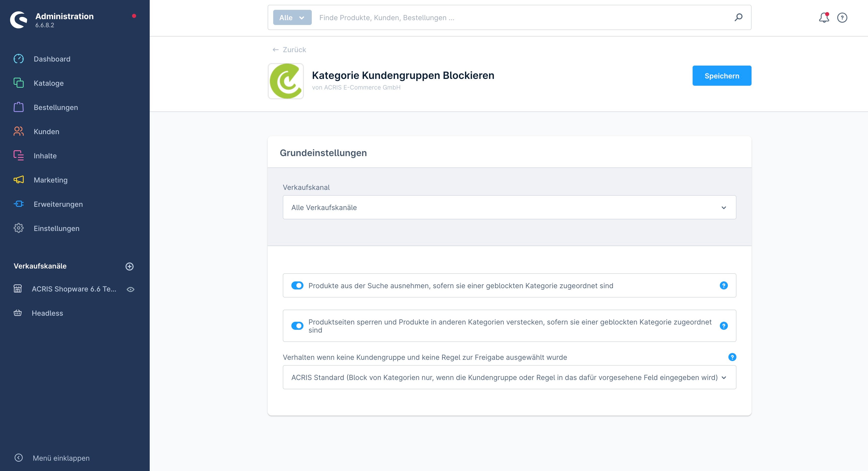Click the back arrow icon next to Zurück
Viewport: 868px width, 471px height.
pos(275,50)
